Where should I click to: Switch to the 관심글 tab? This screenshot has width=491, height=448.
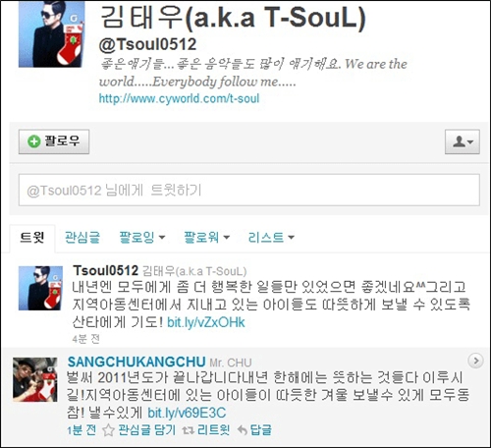(x=82, y=237)
